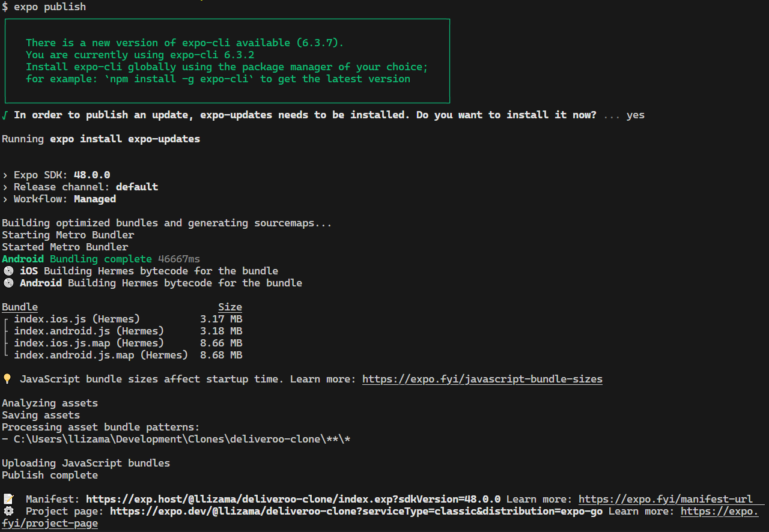The height and width of the screenshot is (532, 769).
Task: Click the "iOS Building Hermes bytecode" line text
Action: tap(149, 271)
